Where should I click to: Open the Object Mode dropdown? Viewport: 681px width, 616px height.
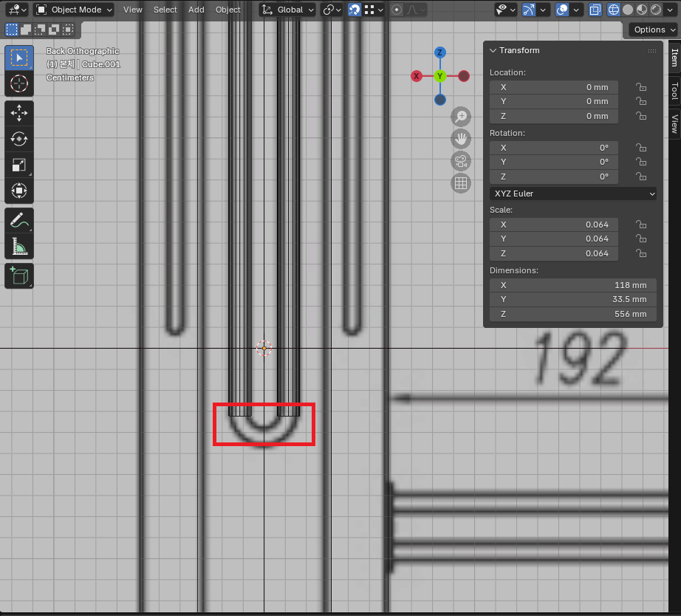(x=74, y=10)
